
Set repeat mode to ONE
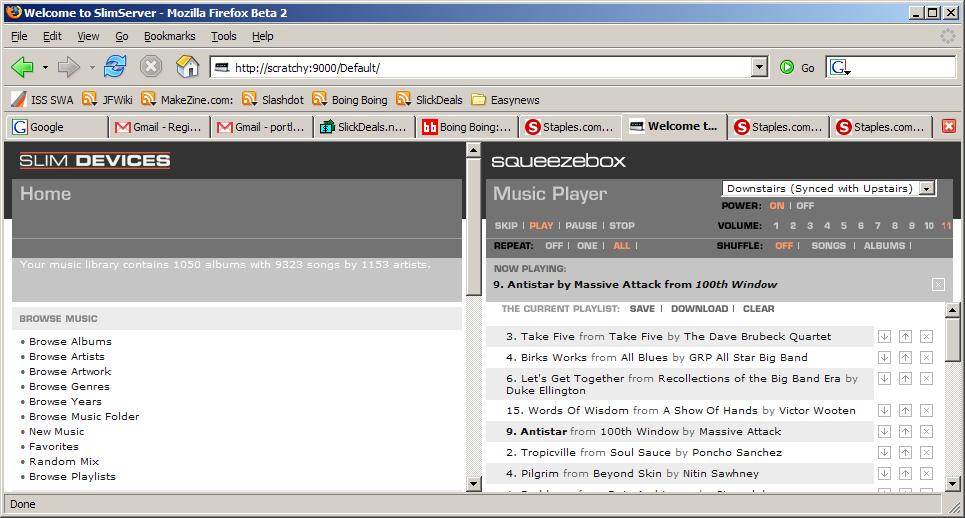pyautogui.click(x=588, y=246)
